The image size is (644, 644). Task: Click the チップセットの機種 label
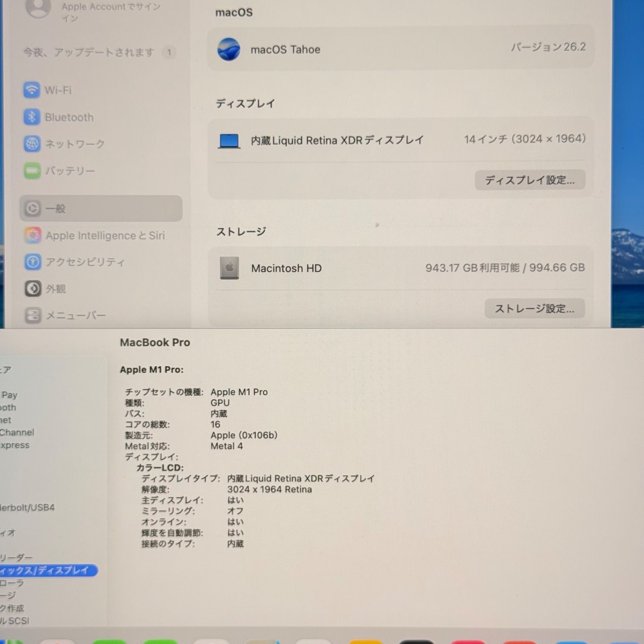click(x=164, y=392)
